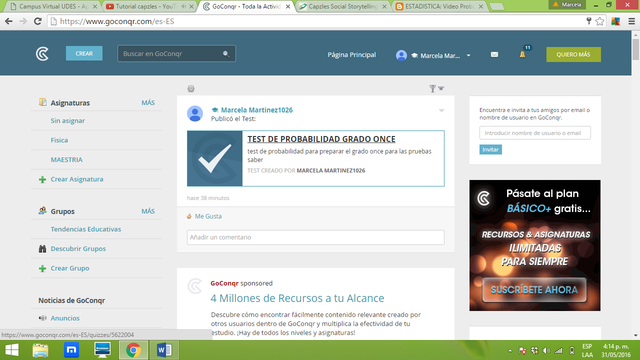Click the GoConqr logo in header
This screenshot has height=360, width=640.
pyautogui.click(x=42, y=54)
